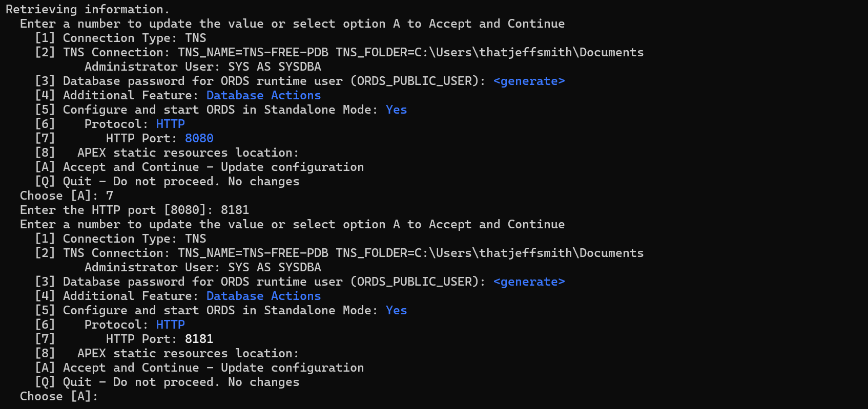The image size is (868, 409).
Task: Click blue 'HTTP' protocol value directly above port 8080
Action: [x=171, y=124]
